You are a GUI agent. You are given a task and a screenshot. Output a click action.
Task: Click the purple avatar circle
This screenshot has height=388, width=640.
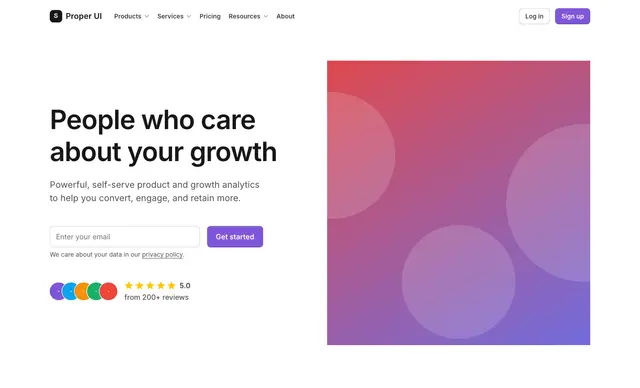56,291
